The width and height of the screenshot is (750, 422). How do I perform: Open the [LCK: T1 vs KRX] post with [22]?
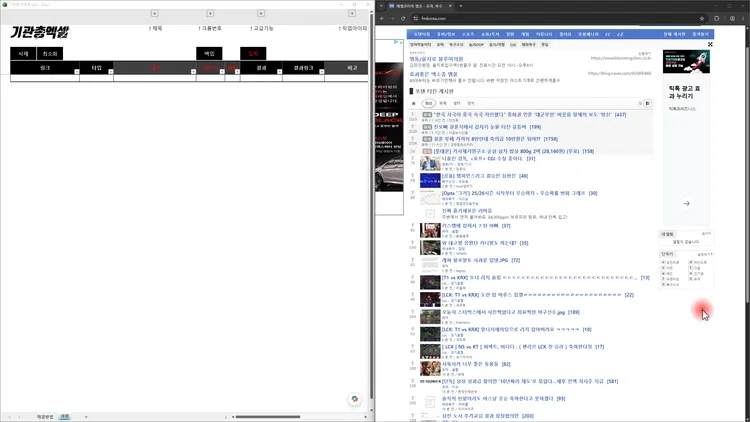coord(538,295)
